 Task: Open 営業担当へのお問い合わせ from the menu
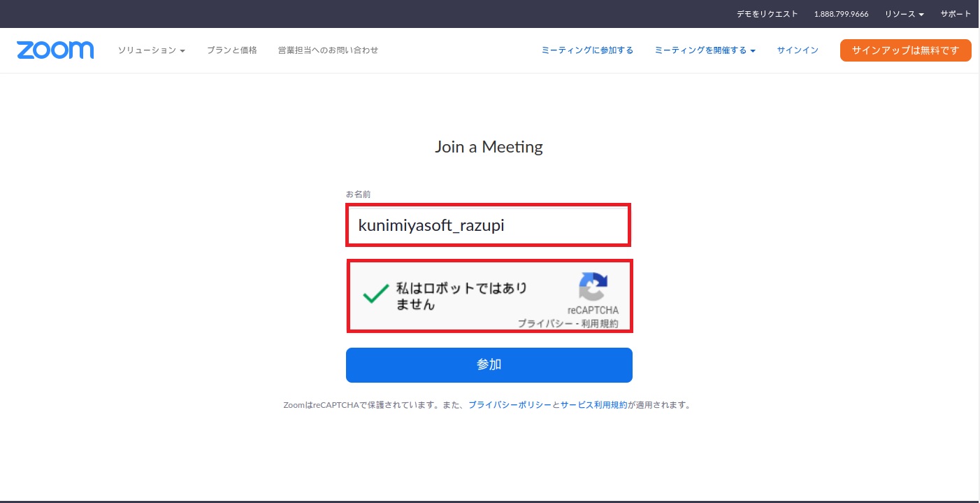click(x=327, y=50)
